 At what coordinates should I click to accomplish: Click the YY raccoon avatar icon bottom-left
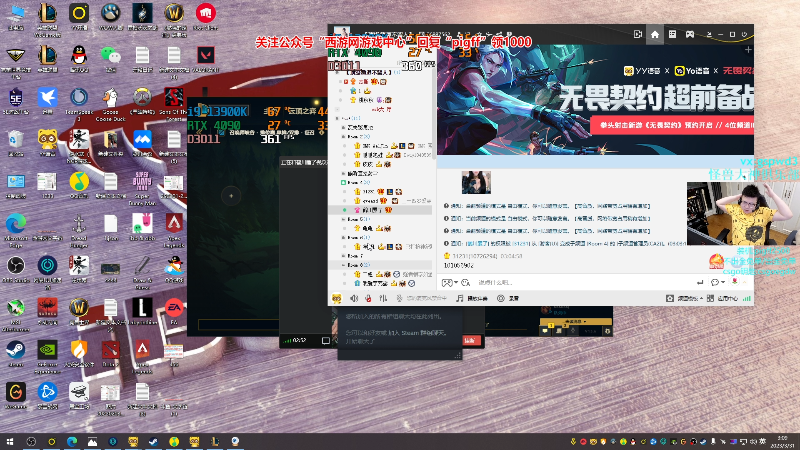tap(337, 298)
